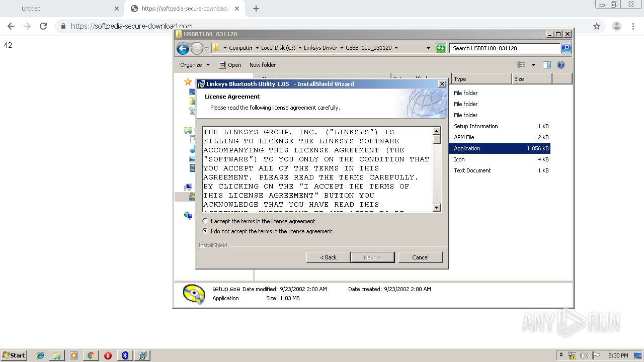Viewport: 644px width, 362px height.
Task: Switch to the softpedia-secure-download tab
Action: pyautogui.click(x=185, y=9)
